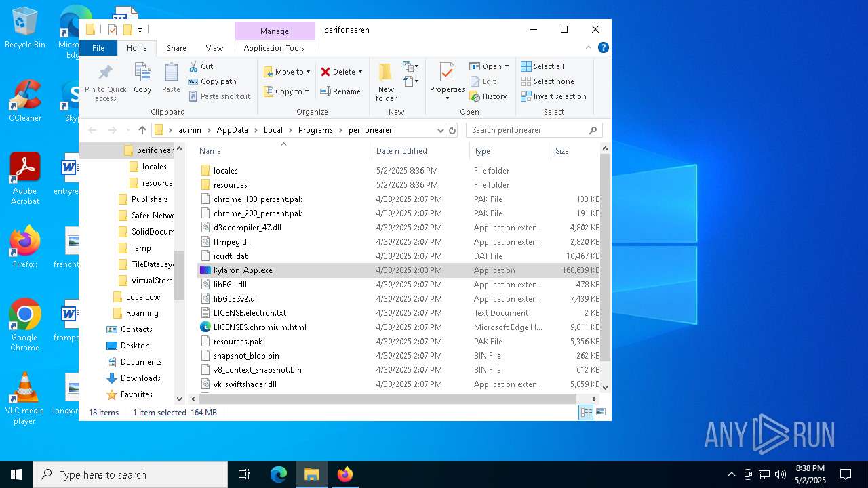The width and height of the screenshot is (868, 488).
Task: Open the Application Tools tab
Action: 274,48
